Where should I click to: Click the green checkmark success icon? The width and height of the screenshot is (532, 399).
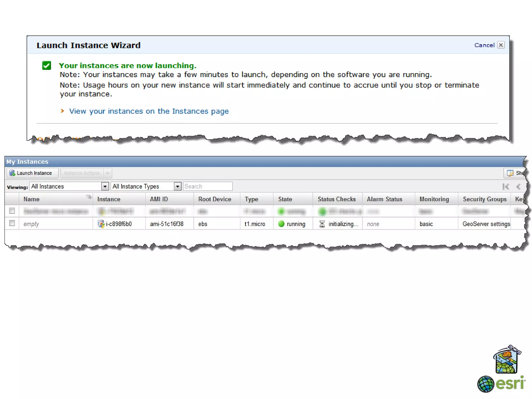(46, 65)
